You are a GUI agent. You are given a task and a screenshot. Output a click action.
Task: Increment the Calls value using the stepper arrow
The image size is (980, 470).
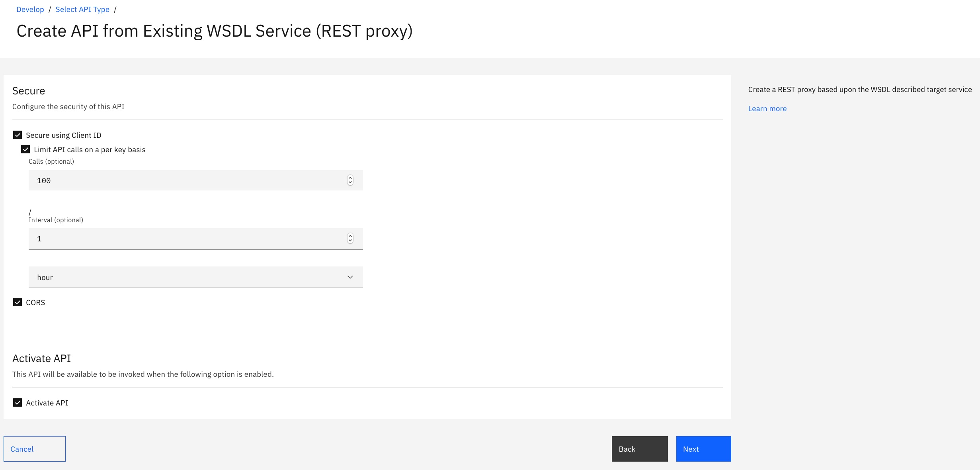(x=350, y=178)
